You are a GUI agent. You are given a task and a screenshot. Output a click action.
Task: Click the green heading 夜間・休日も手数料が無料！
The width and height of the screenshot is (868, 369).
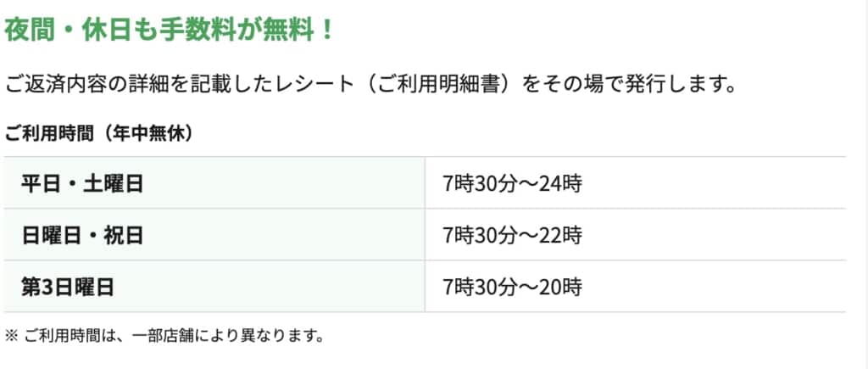(170, 30)
